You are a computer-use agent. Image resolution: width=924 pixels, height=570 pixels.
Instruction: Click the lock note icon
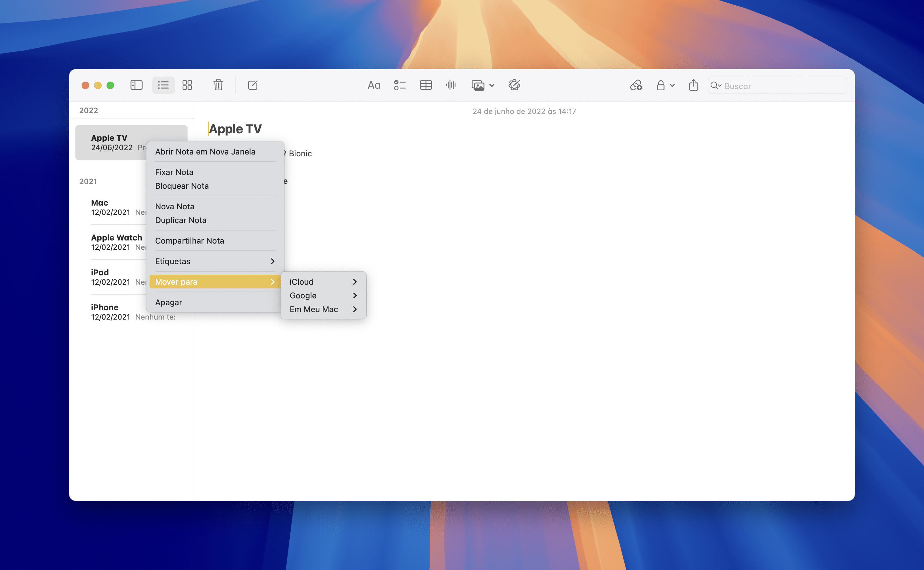[660, 86]
